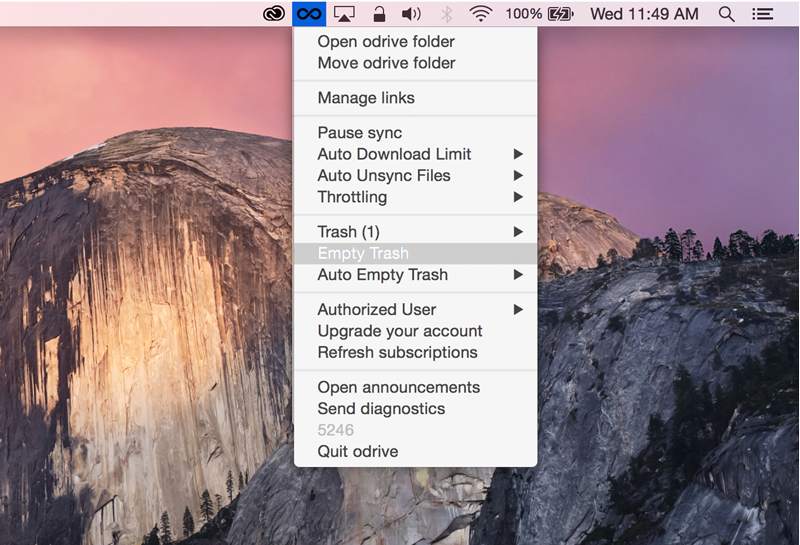
Task: Click the odrive infinity menu bar icon
Action: (x=309, y=14)
